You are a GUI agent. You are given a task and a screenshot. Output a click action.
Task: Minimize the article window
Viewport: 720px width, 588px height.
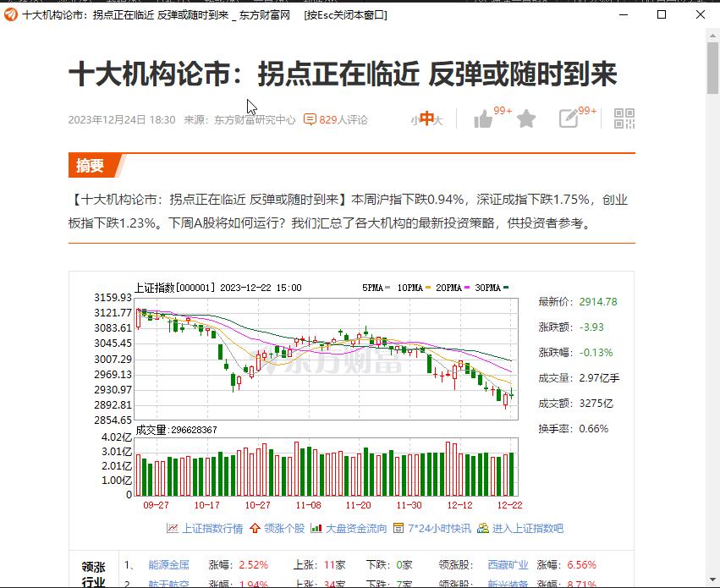[623, 14]
